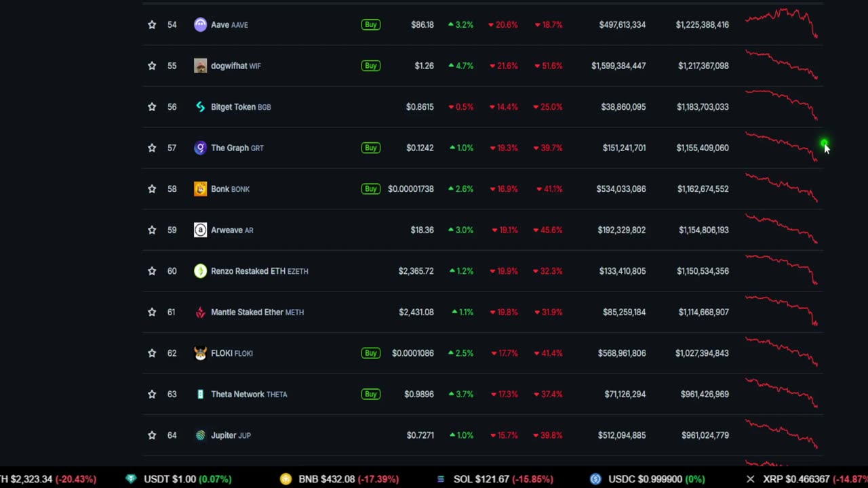Toggle the star for dogwifhat
The width and height of the screenshot is (868, 488).
152,66
